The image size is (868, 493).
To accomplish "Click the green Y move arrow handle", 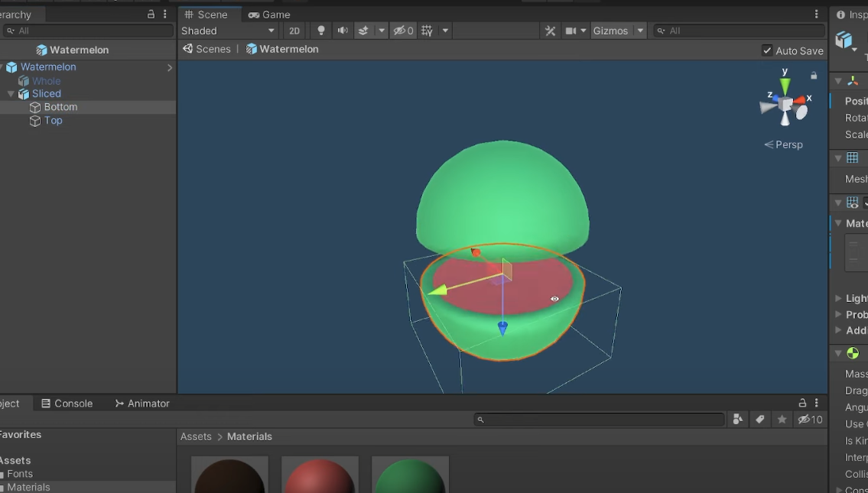I will click(x=438, y=290).
